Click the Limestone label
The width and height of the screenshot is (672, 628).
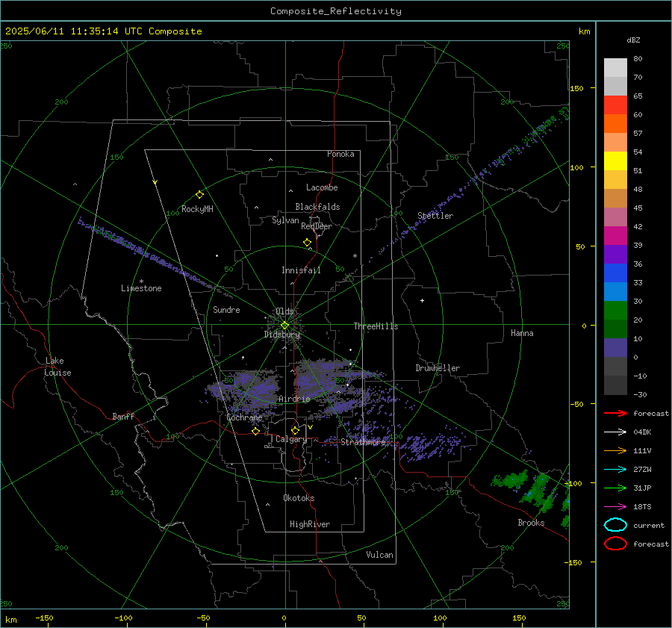tap(141, 288)
